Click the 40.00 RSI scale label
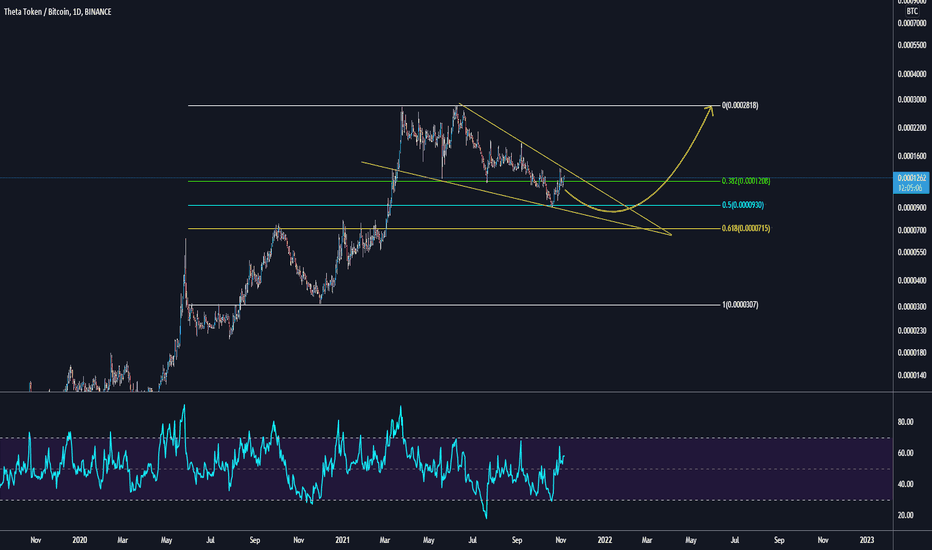This screenshot has height=550, width=932. click(905, 485)
